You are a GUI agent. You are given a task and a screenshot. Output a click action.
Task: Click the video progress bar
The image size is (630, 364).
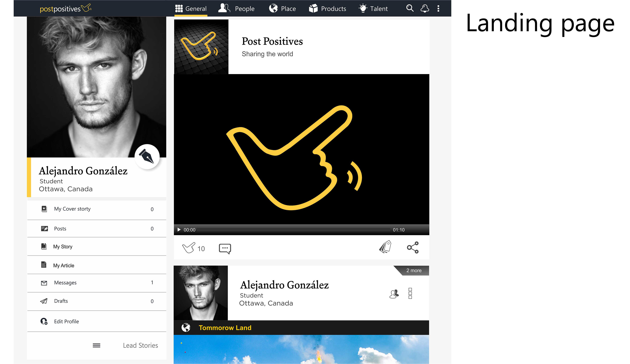tap(294, 230)
